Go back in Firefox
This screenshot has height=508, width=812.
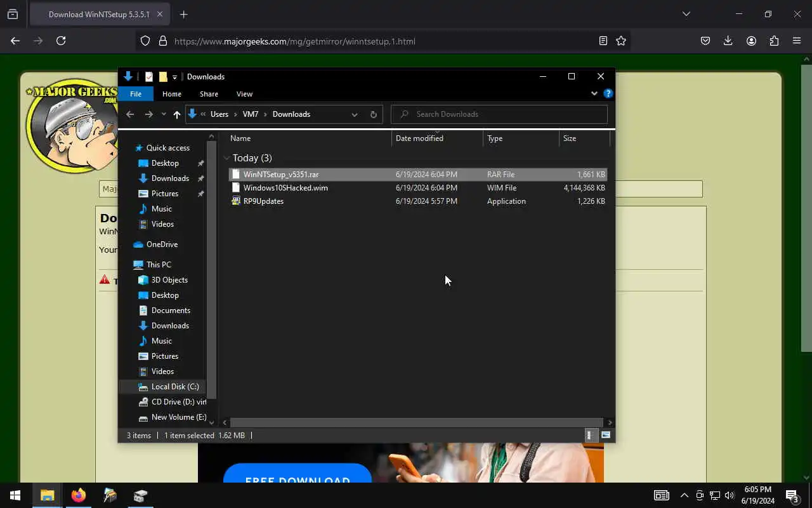click(15, 41)
